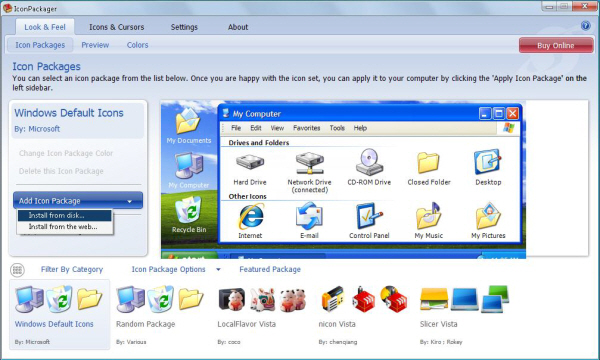The width and height of the screenshot is (600, 360).
Task: Click the 'Drives and Folders' heading
Action: coord(259,143)
